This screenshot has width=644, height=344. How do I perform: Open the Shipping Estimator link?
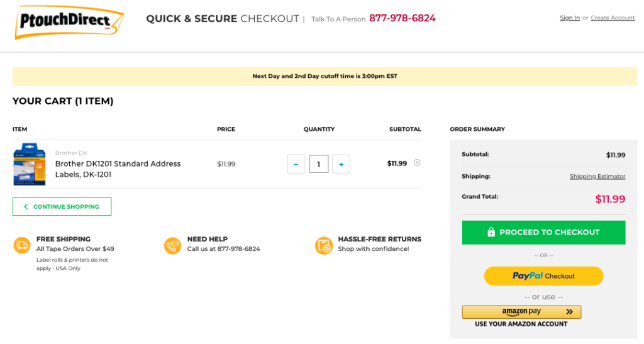(x=597, y=177)
